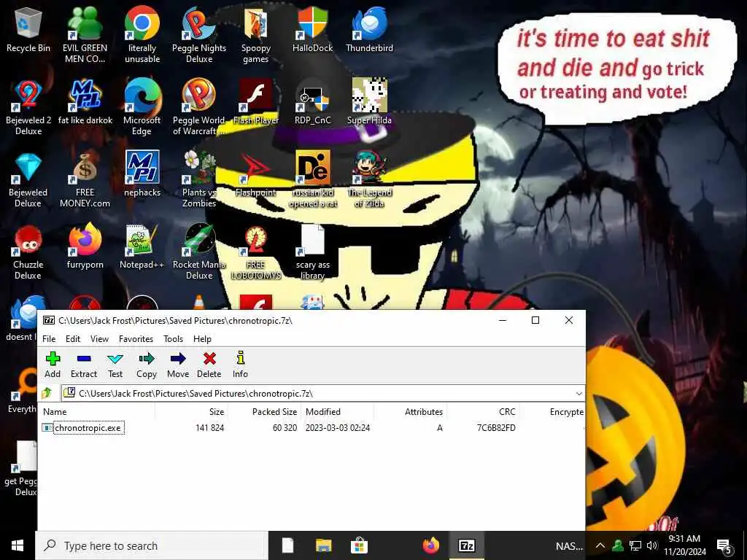Image resolution: width=747 pixels, height=560 pixels.
Task: Select the 'fat like darkok' shortcut
Action: pyautogui.click(x=85, y=102)
